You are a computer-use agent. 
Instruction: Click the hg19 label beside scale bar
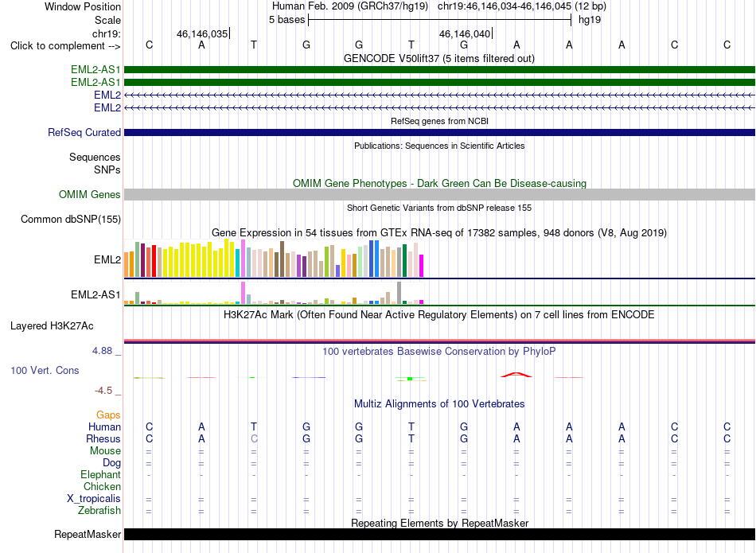coord(590,20)
